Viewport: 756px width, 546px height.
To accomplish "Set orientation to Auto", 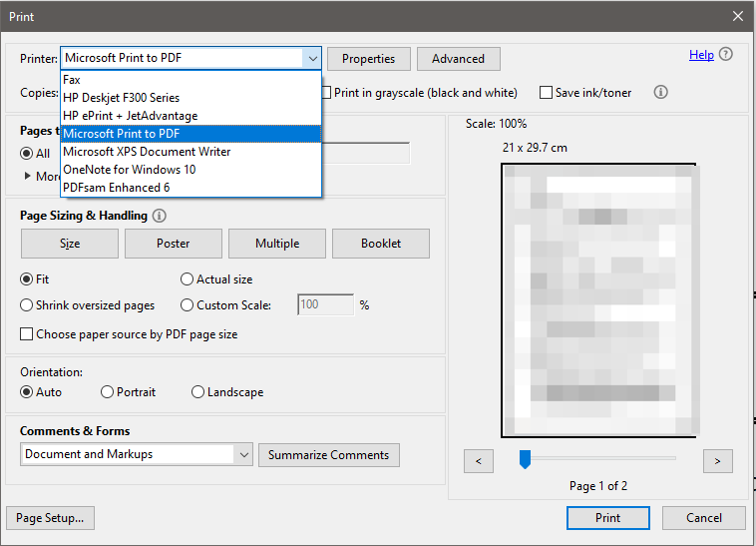I will 27,391.
